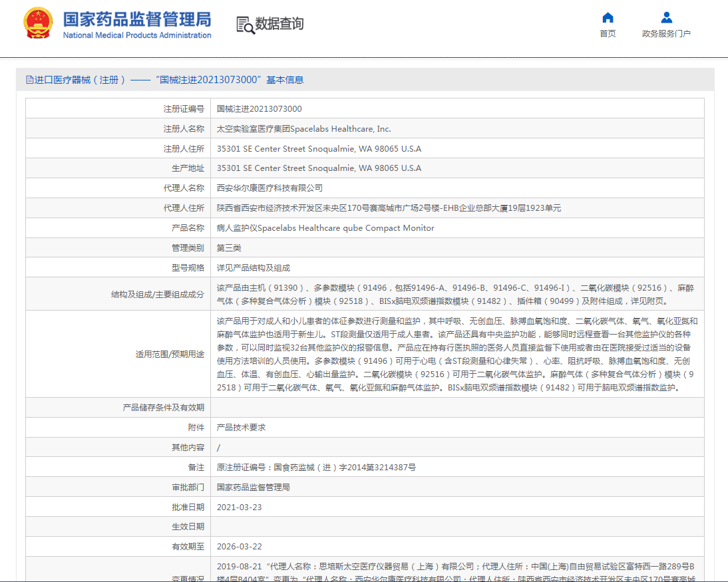
Task: Click the 数据查询 heading text
Action: pyautogui.click(x=279, y=23)
